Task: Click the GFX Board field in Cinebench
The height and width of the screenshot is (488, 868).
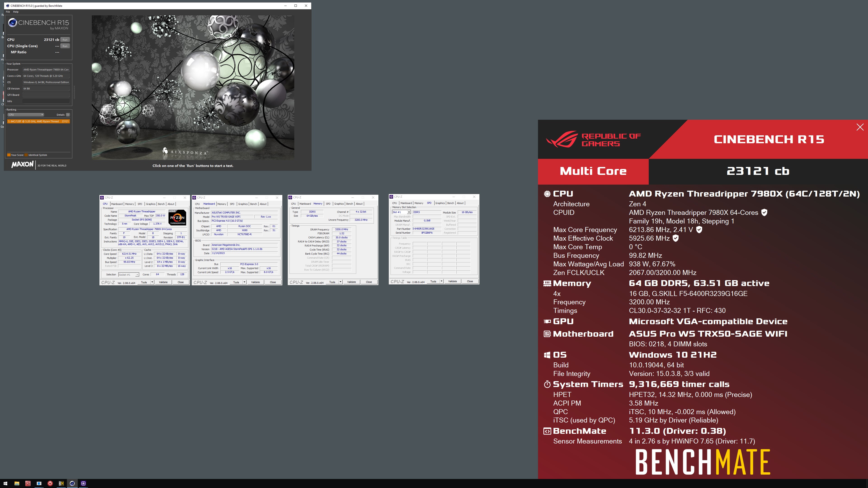Action: click(46, 95)
